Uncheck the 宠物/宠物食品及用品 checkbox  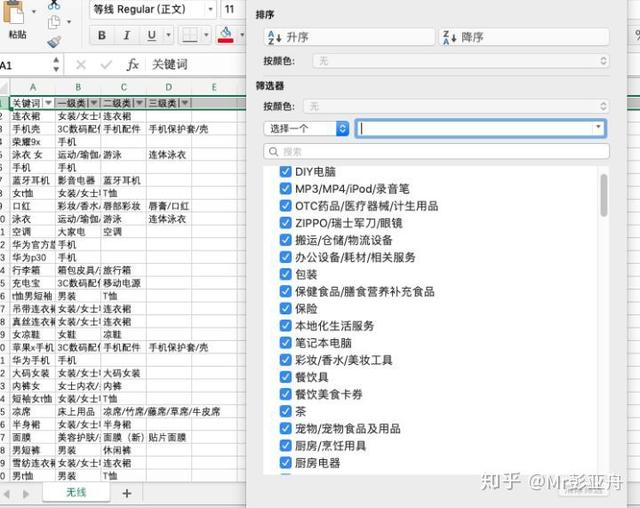coord(285,428)
